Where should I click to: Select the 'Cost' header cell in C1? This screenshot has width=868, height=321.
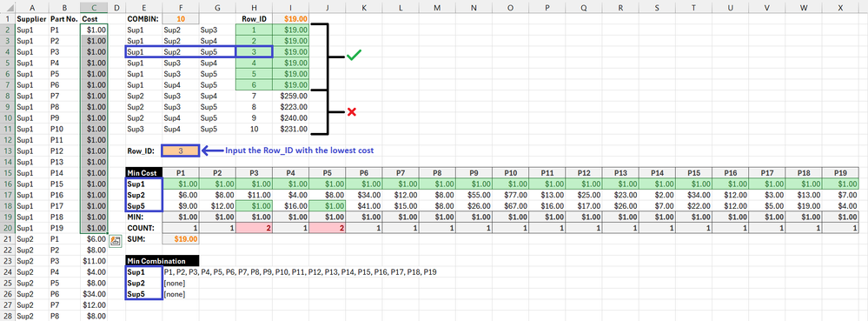pos(94,18)
